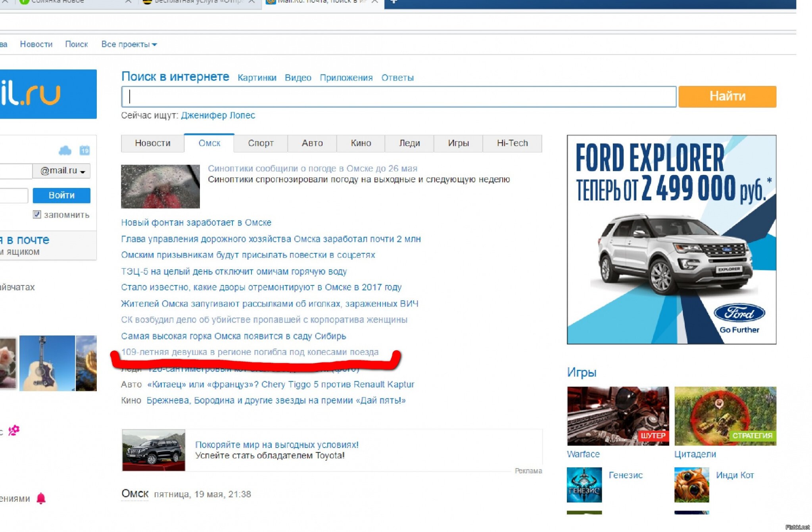Switch to the Авто tab
812x532 pixels.
point(312,143)
